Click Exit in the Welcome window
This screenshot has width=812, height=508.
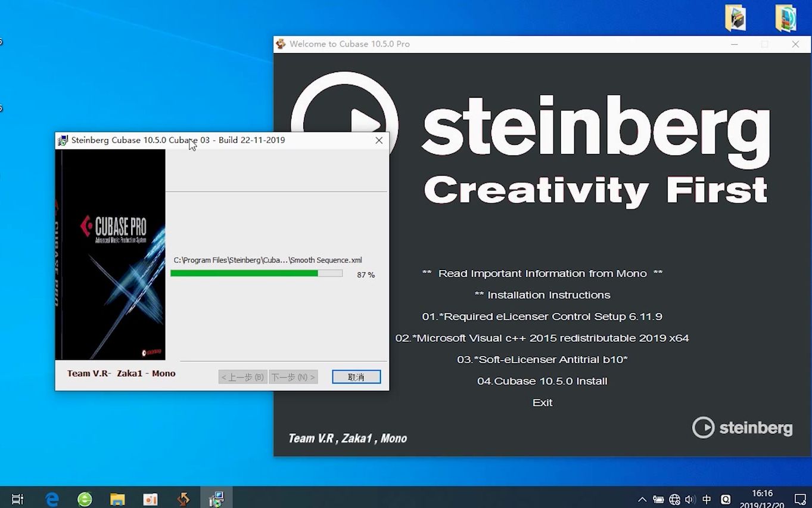[x=542, y=402]
